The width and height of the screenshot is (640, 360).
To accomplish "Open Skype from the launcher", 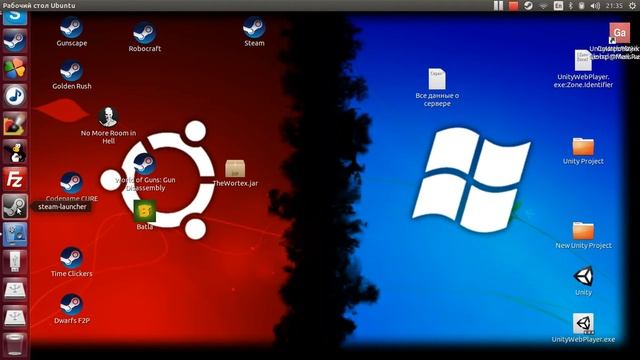I will click(15, 17).
